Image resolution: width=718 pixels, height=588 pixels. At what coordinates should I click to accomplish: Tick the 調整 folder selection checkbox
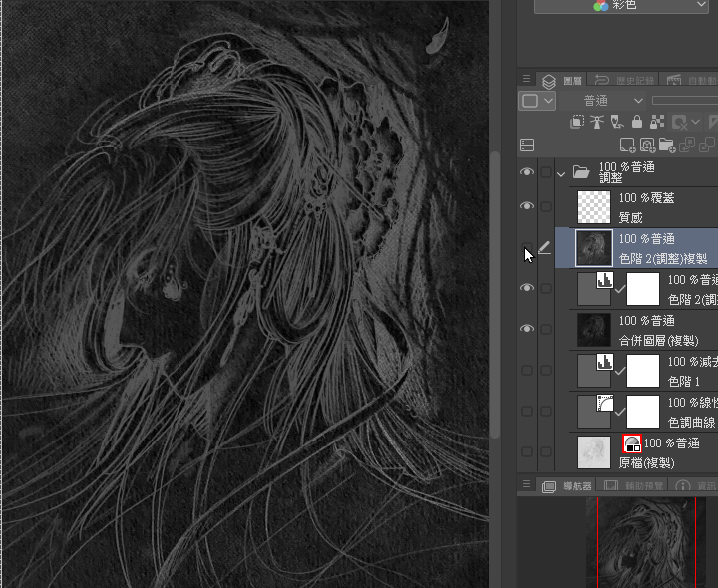(x=545, y=172)
